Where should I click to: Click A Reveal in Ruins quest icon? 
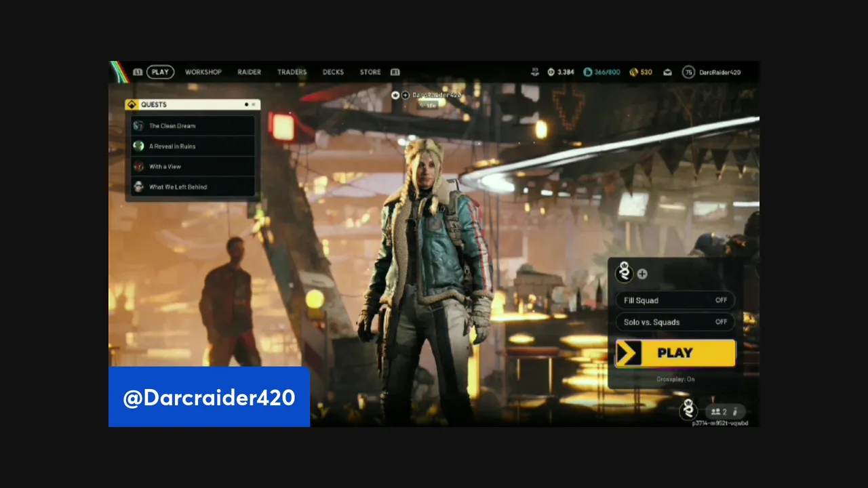click(138, 146)
